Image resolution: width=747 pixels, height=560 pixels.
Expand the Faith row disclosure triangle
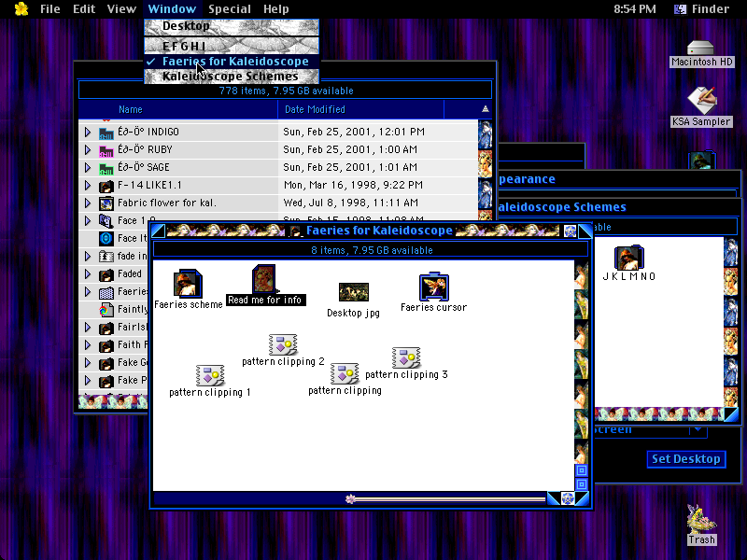tap(88, 345)
